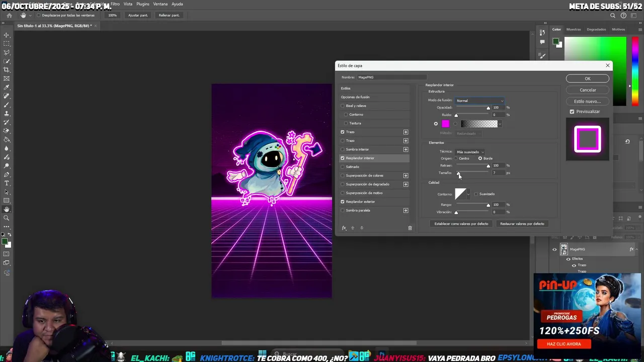Select the Clone Stamp tool

tap(7, 114)
